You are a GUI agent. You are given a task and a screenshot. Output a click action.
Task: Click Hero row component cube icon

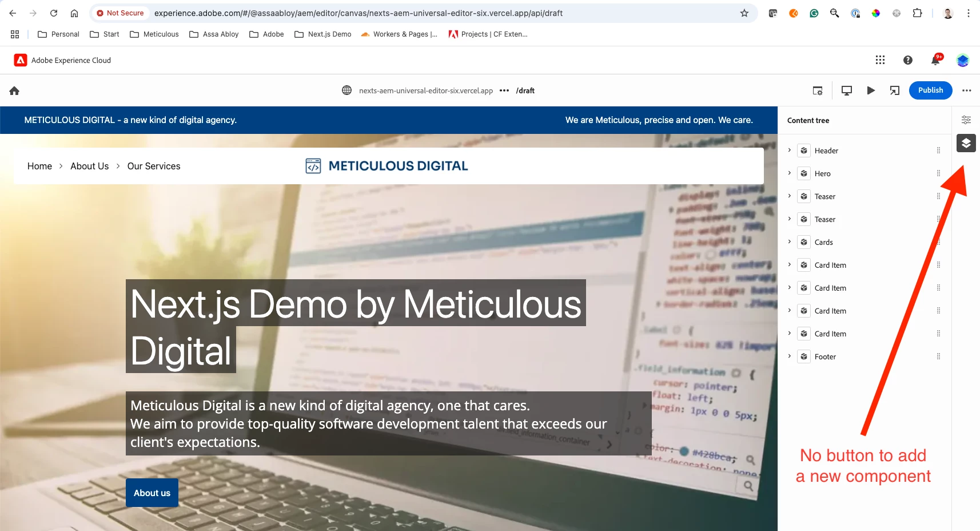pyautogui.click(x=804, y=173)
